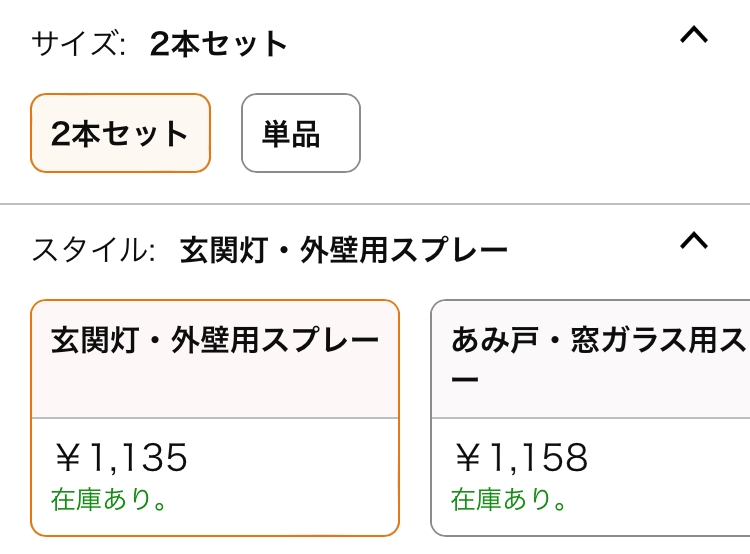Select the 玄関灯・外壁用スプレー style card

[215, 418]
